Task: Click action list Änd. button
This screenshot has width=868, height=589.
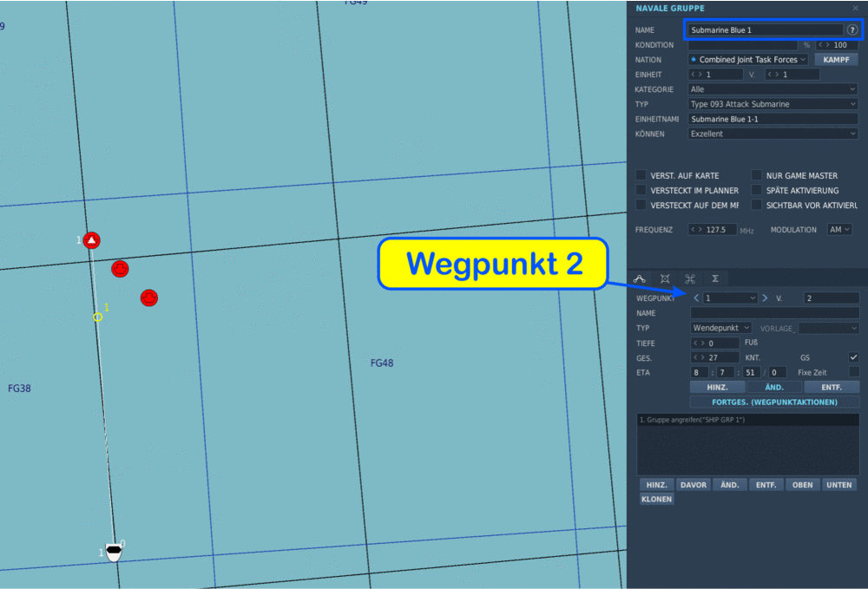Action: (x=730, y=485)
